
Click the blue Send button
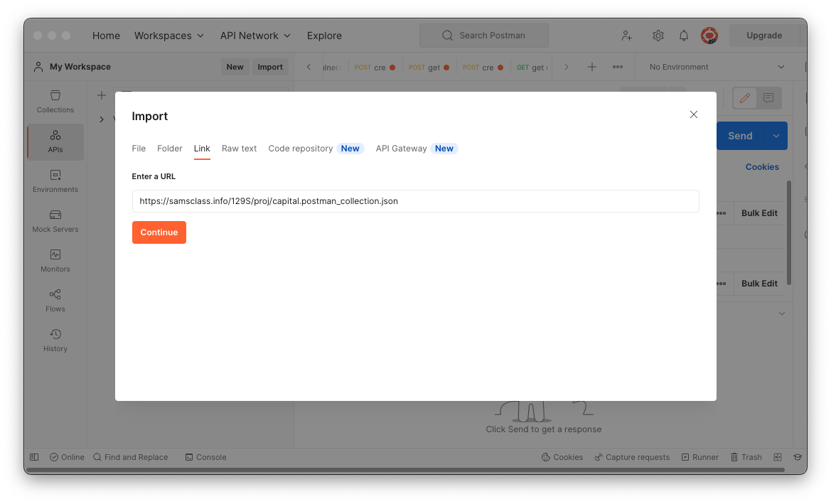pyautogui.click(x=741, y=136)
